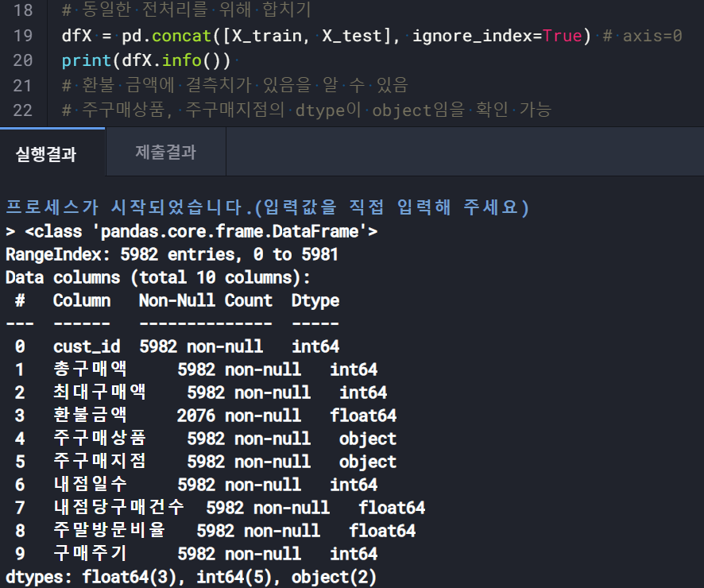Click '2076 non-null' in 환불금액 row
Image resolution: width=704 pixels, height=588 pixels.
(239, 416)
